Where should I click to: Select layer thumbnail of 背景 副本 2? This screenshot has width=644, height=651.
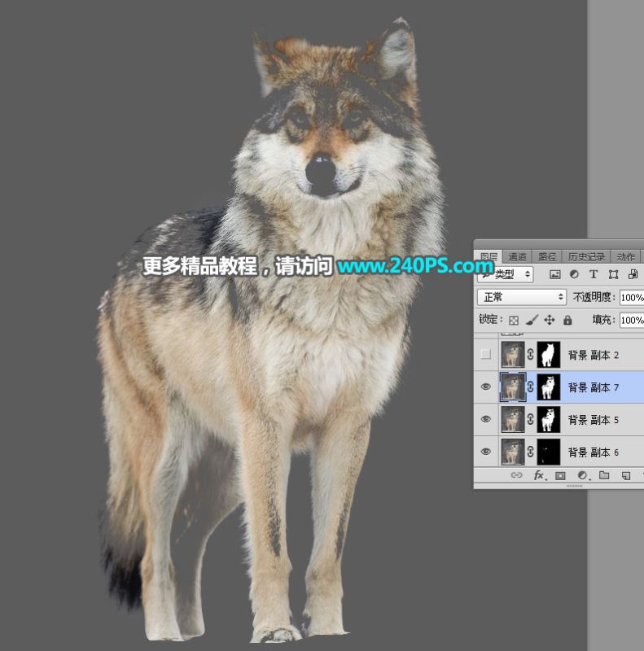(x=513, y=355)
